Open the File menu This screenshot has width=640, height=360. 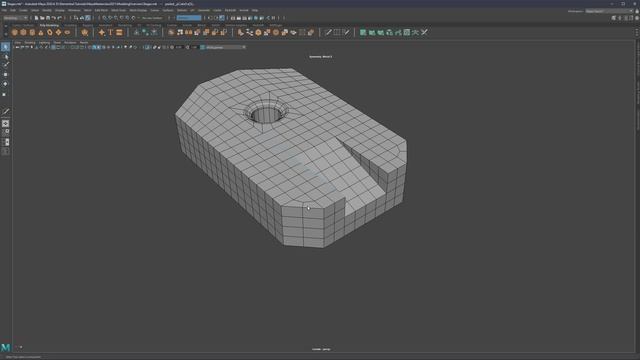tap(4, 10)
